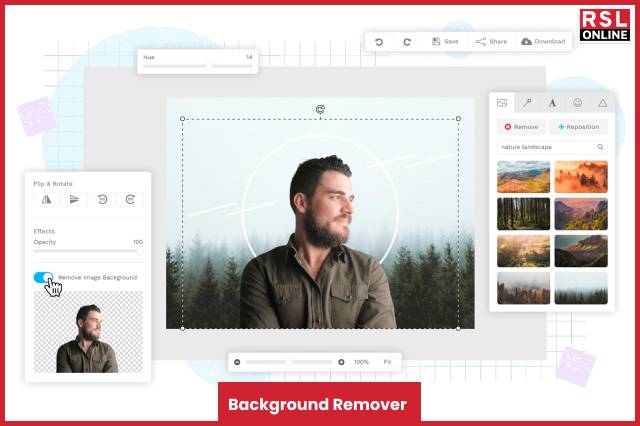This screenshot has height=426, width=640.
Task: Open the Share option
Action: 491,42
